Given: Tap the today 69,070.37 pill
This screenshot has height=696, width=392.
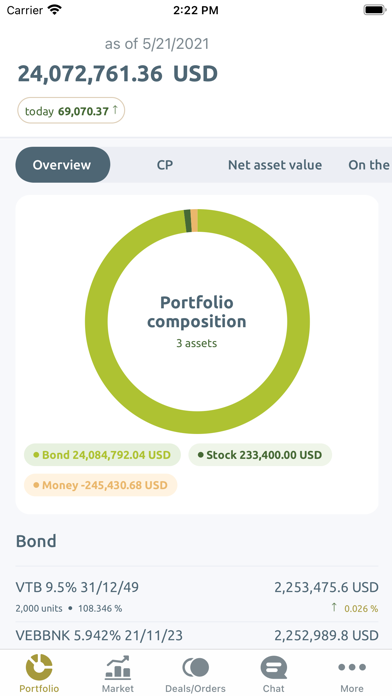Looking at the screenshot, I should tap(71, 110).
